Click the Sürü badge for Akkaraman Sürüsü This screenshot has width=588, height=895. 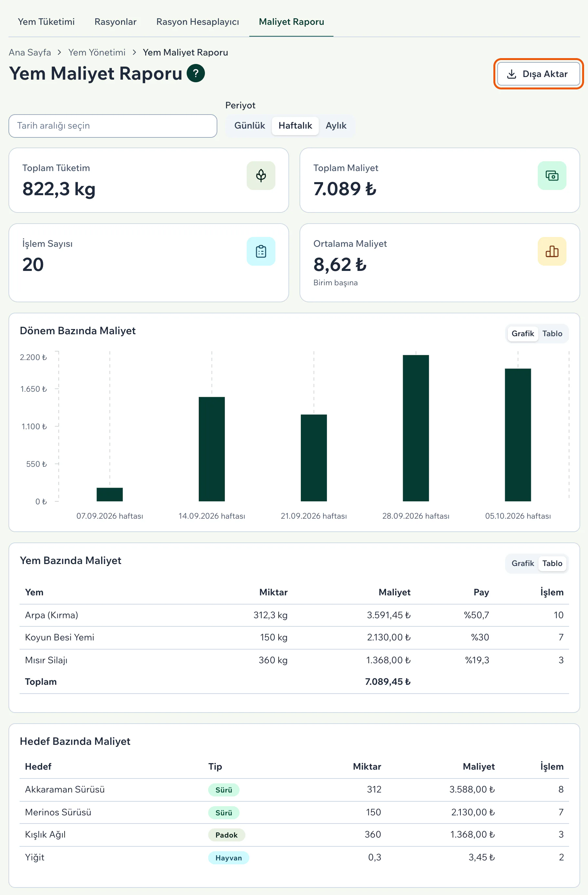coord(224,790)
